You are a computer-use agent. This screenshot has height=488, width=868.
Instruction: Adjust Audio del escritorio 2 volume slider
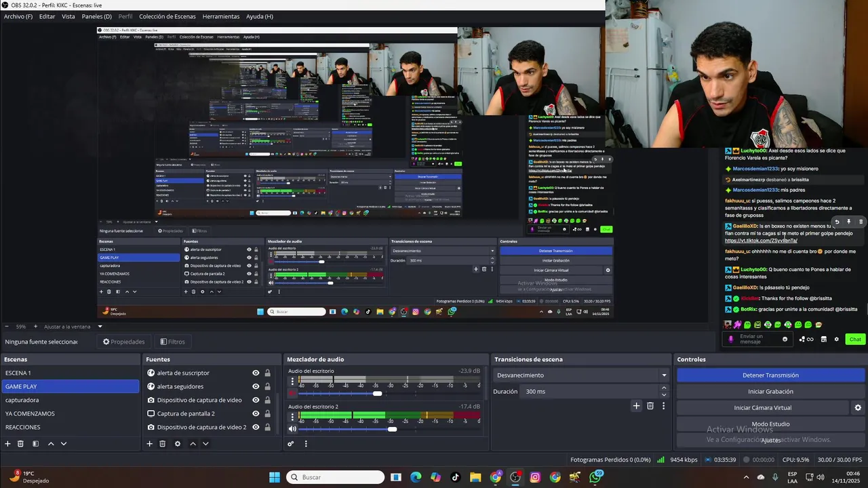[392, 428]
